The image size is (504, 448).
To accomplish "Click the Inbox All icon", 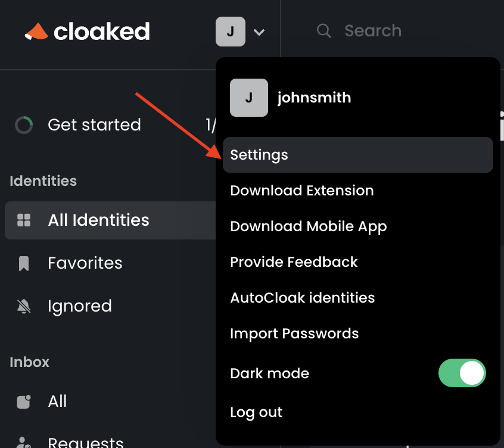I will (24, 402).
